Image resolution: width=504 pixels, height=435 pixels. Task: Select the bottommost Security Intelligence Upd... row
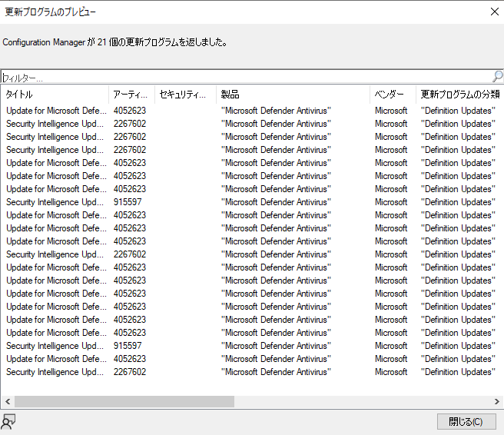251,372
